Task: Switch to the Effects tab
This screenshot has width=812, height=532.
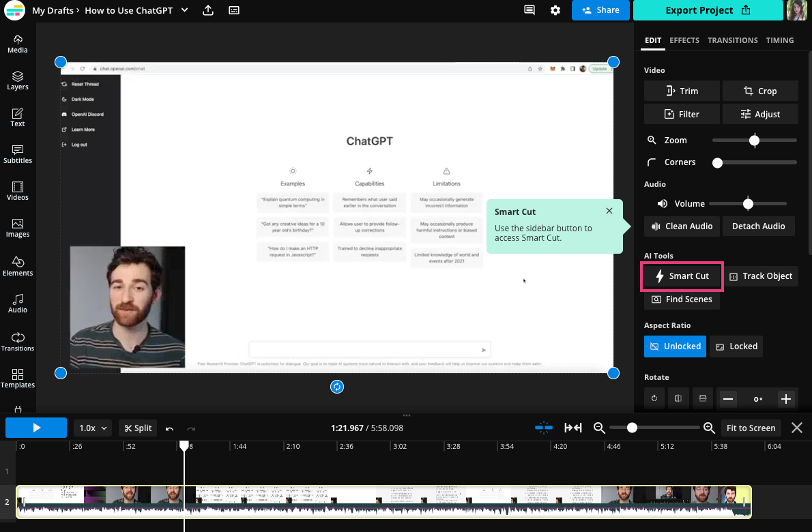Action: point(684,40)
